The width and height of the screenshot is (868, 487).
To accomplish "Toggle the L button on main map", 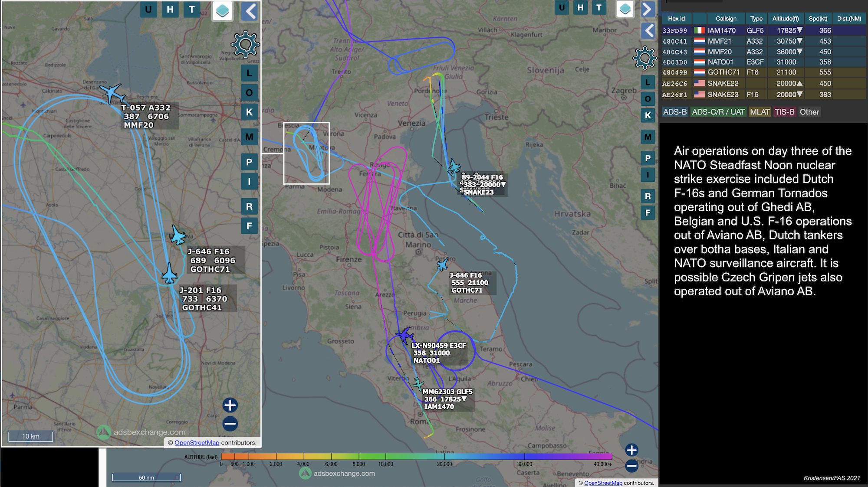I will pos(648,82).
